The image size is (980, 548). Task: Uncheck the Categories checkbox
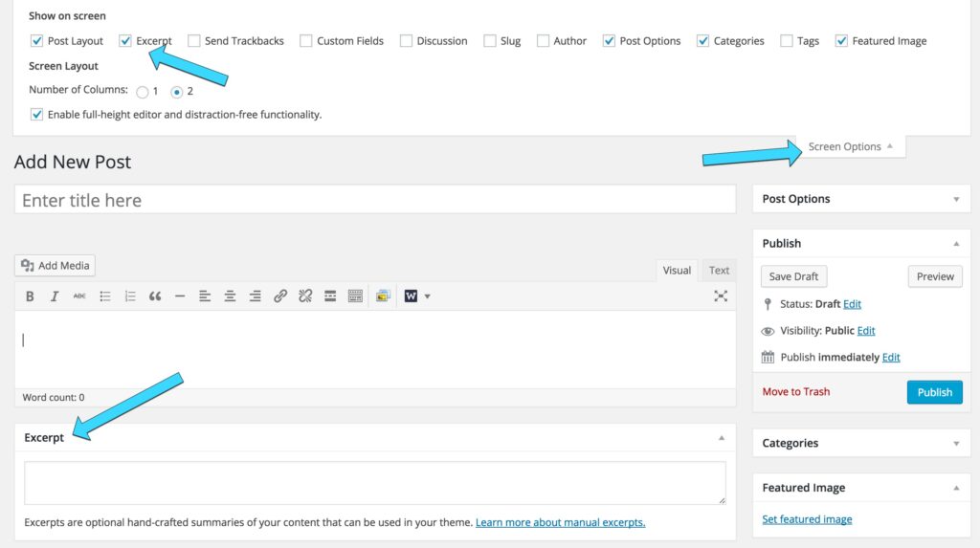(702, 40)
